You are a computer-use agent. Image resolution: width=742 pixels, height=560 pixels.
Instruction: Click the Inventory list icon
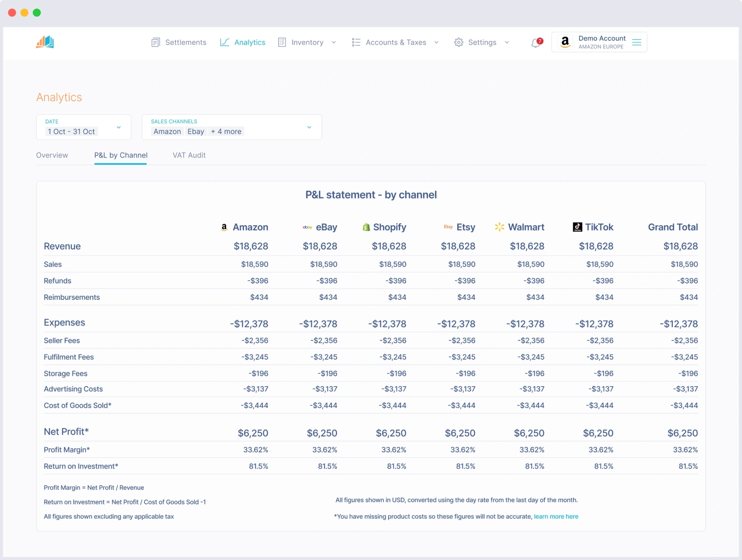pyautogui.click(x=282, y=42)
